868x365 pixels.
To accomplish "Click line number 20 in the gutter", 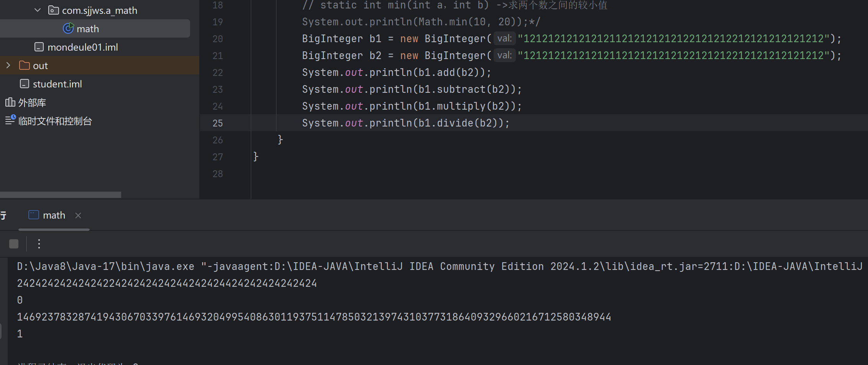I will click(218, 39).
